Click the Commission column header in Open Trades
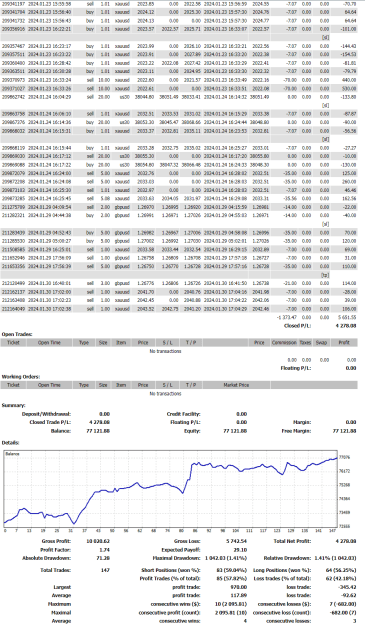The image size is (365, 625). pyautogui.click(x=284, y=342)
